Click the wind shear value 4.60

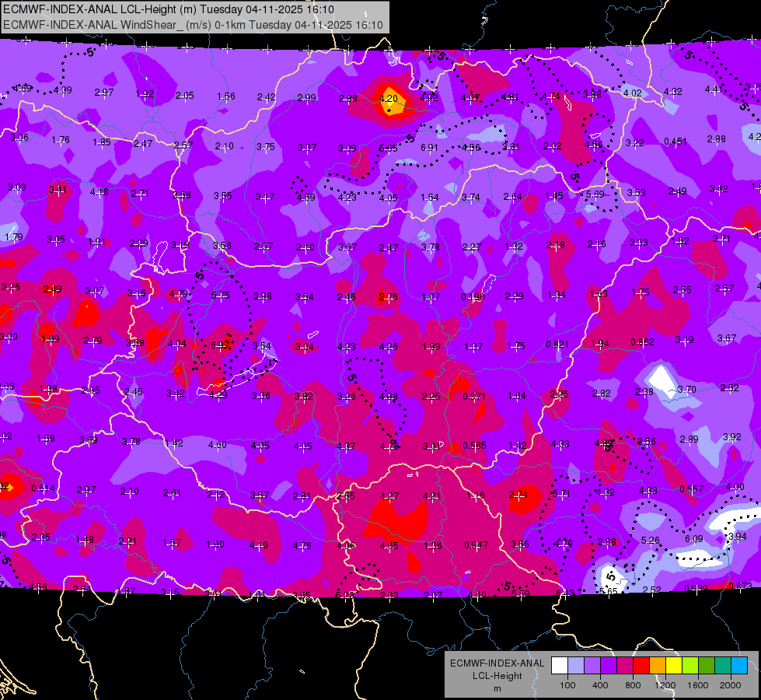218,444
